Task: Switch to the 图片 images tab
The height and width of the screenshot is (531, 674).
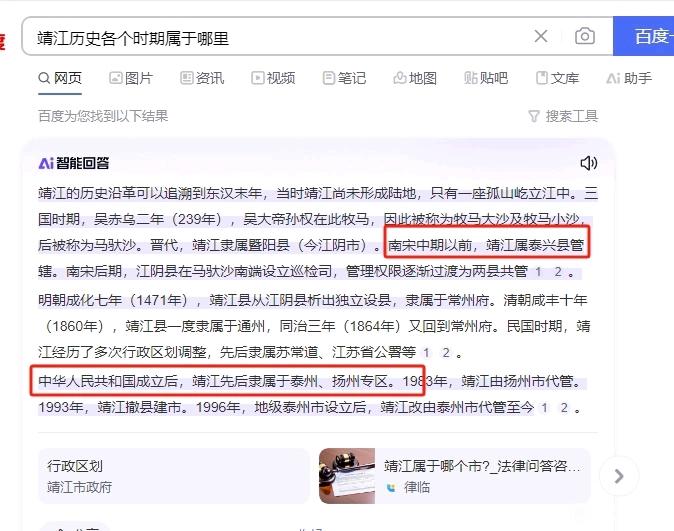Action: [132, 78]
